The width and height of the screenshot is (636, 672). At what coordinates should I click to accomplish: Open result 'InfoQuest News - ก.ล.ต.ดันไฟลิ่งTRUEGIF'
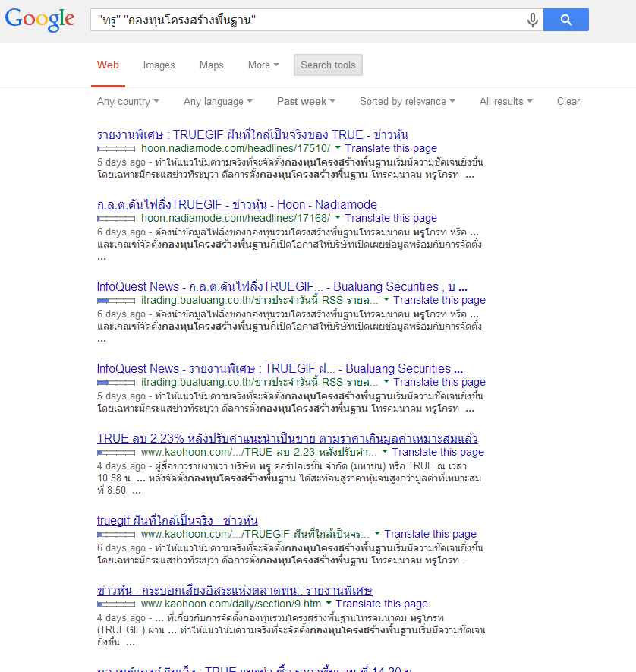point(282,286)
